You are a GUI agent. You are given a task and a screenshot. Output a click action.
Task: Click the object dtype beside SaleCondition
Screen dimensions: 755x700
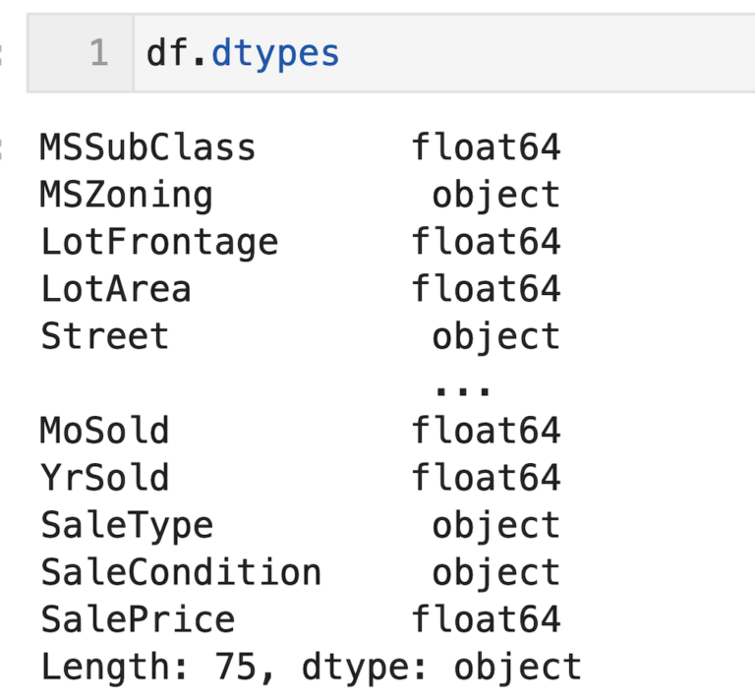(x=496, y=572)
